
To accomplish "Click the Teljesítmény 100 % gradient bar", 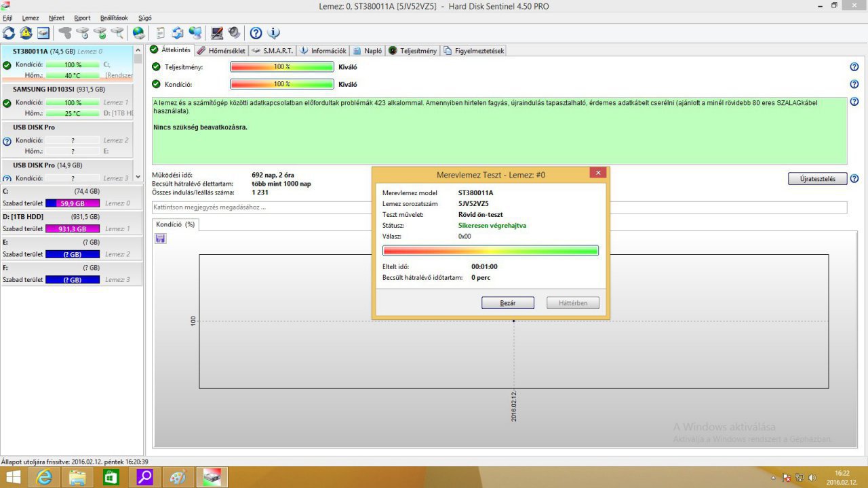I will 282,67.
